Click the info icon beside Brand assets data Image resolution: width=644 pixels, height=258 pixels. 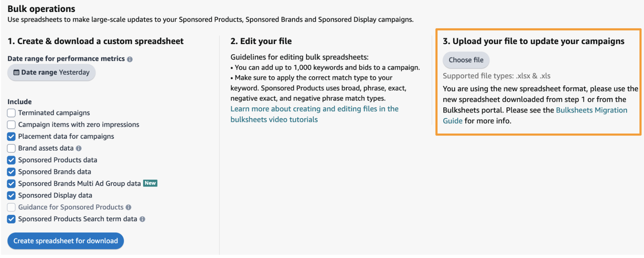pyautogui.click(x=79, y=148)
